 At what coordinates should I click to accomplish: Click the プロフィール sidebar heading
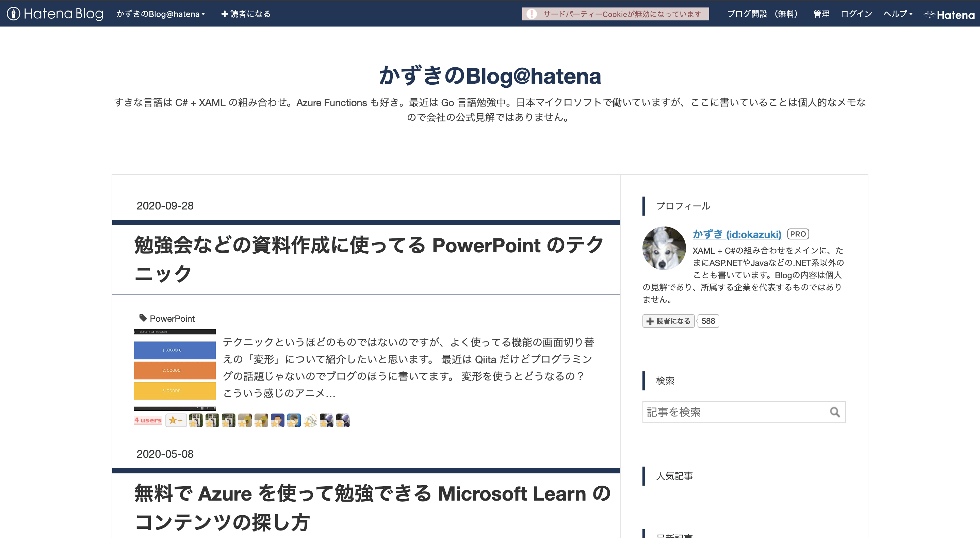683,206
